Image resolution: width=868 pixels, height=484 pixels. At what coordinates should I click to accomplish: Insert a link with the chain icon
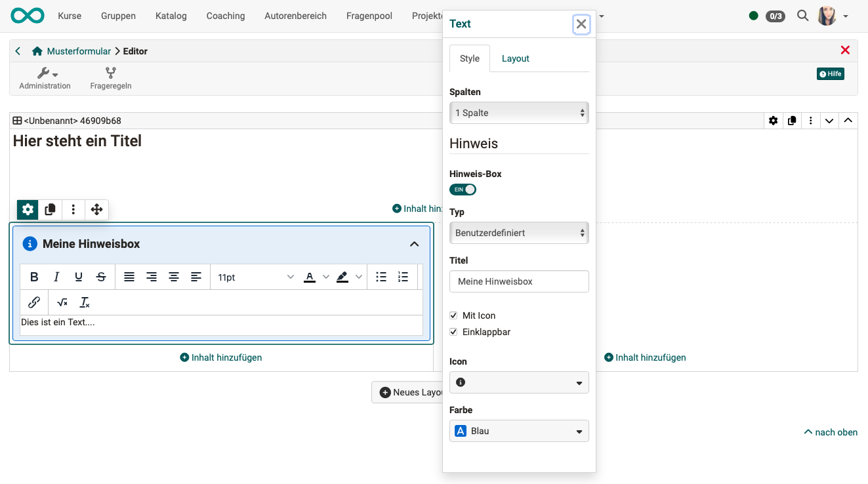point(34,302)
